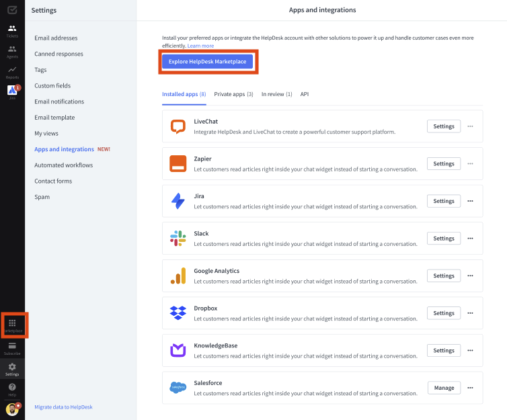Click the Google Analytics app logo
507x420 pixels.
(178, 276)
